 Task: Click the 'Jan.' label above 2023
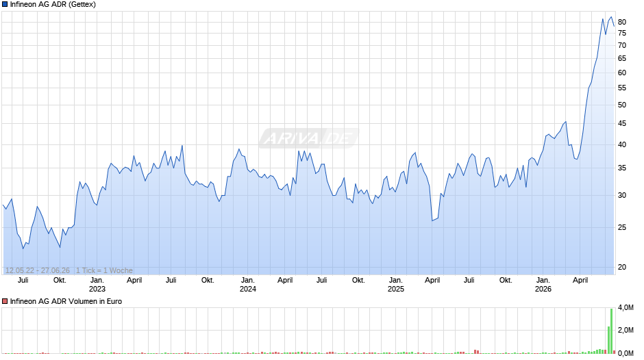tap(97, 281)
